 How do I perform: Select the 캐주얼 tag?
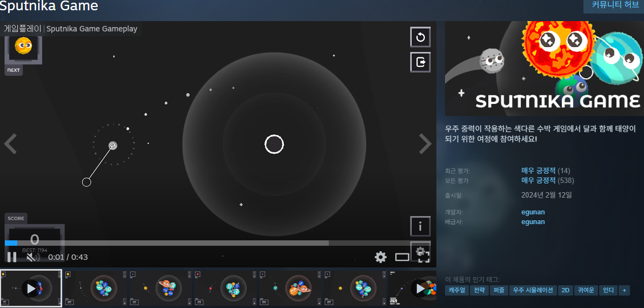pos(457,290)
